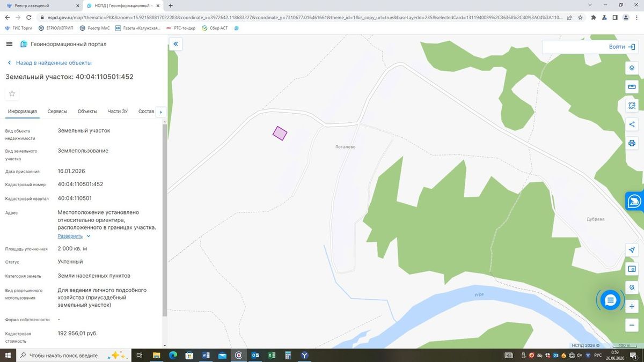Open the Газета «Калужская... bookmark

[x=138, y=28]
